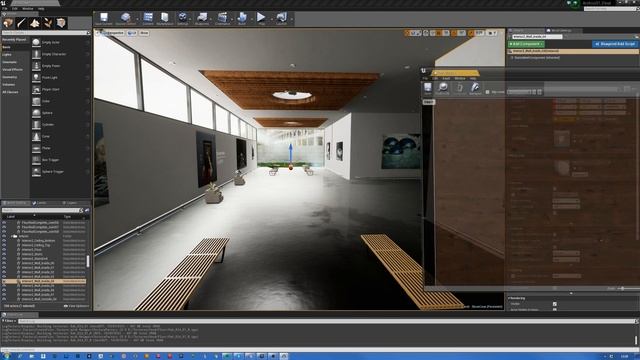Open the Lit view mode dropdown
Screen dimensions: 640x360
point(132,33)
